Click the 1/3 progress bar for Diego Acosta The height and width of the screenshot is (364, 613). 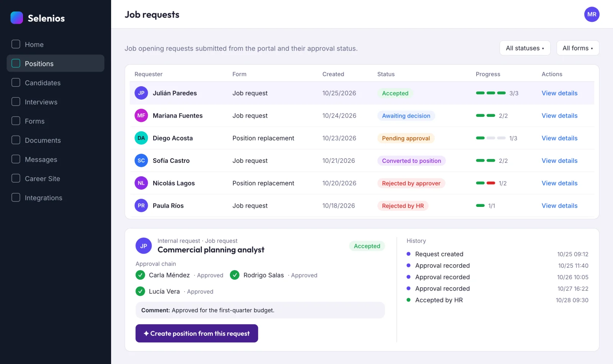[x=491, y=138]
